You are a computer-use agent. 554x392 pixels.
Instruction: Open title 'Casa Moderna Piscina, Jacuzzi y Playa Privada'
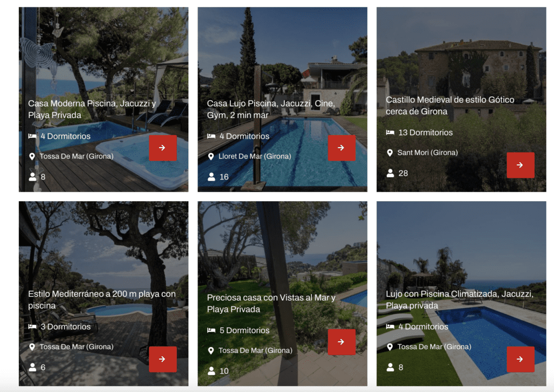pos(92,109)
